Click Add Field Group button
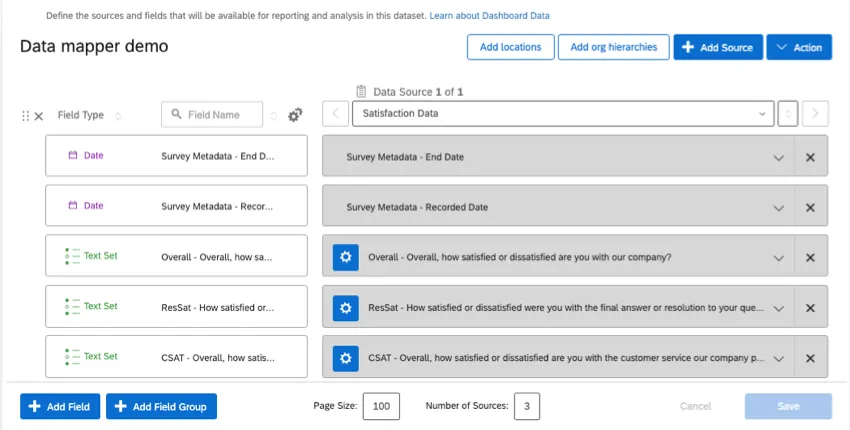Viewport: 850px width, 430px height. [161, 406]
